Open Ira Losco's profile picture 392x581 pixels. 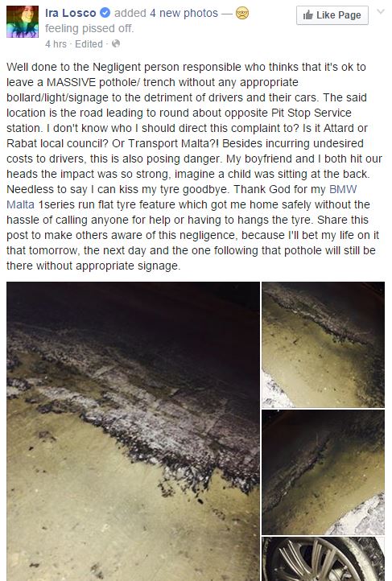coord(23,22)
